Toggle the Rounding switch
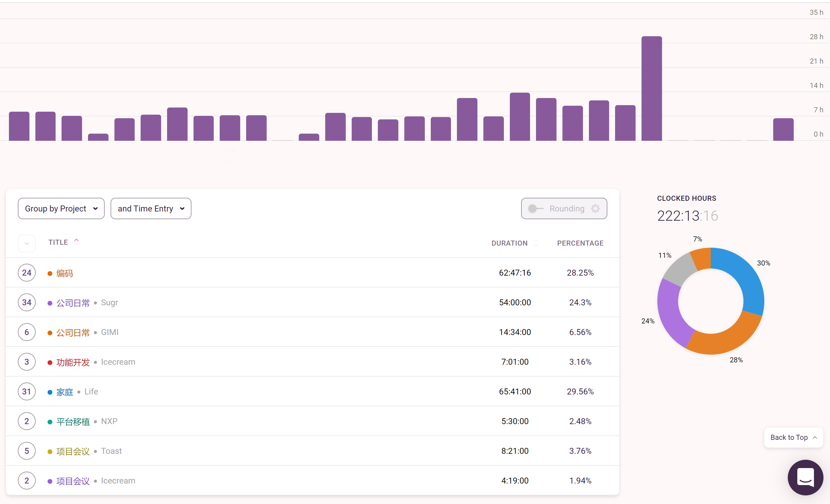Screen dimensions: 830x504 535,208
